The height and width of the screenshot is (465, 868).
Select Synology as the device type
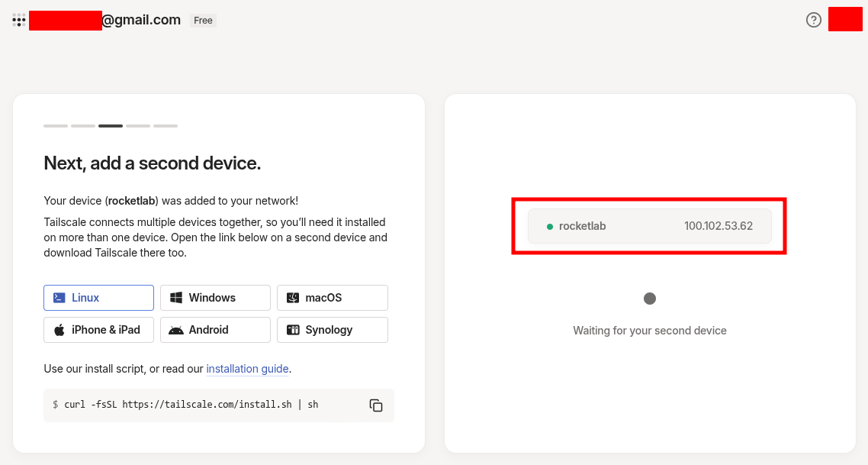332,330
